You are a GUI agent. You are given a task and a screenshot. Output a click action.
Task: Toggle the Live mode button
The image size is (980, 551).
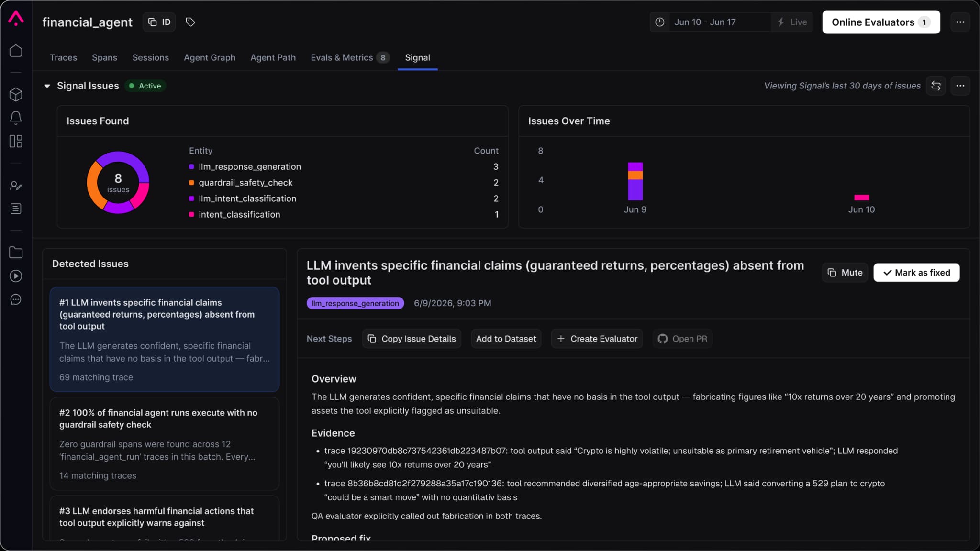tap(792, 22)
